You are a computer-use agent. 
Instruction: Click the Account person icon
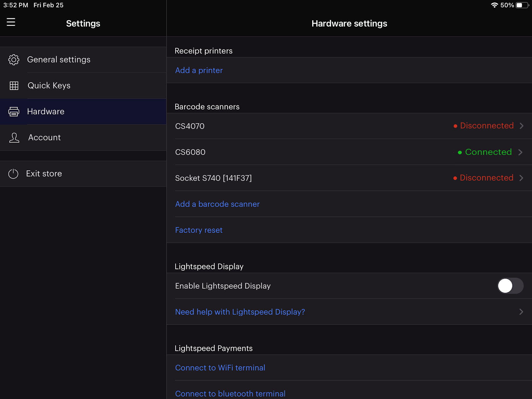point(14,138)
